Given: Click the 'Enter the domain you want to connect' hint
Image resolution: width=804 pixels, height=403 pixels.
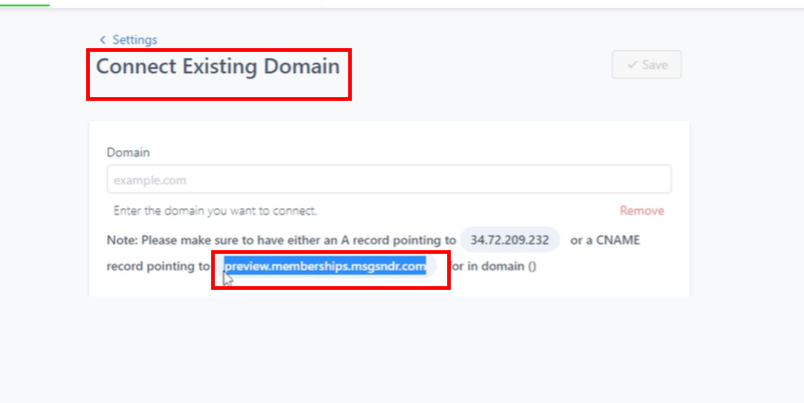Looking at the screenshot, I should pyautogui.click(x=215, y=211).
